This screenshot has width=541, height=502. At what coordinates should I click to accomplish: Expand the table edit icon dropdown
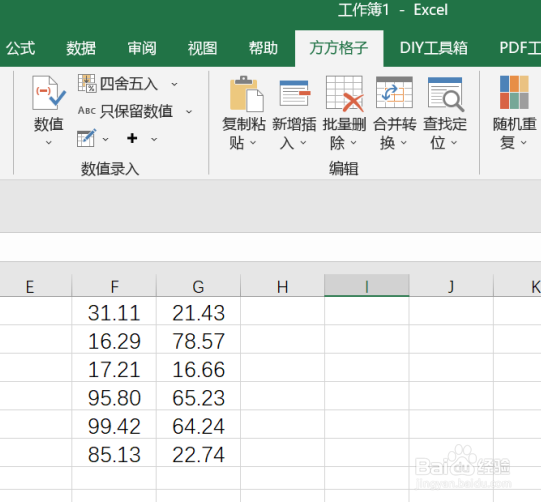click(x=106, y=139)
